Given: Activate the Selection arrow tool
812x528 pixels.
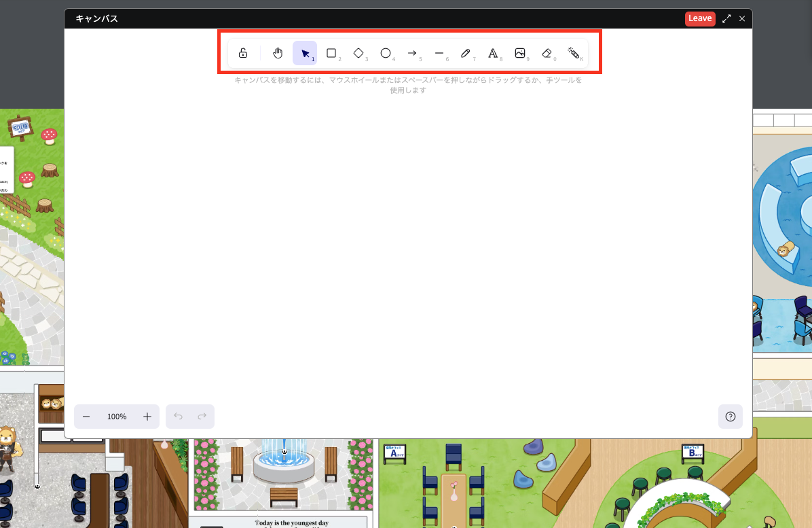Looking at the screenshot, I should (305, 53).
